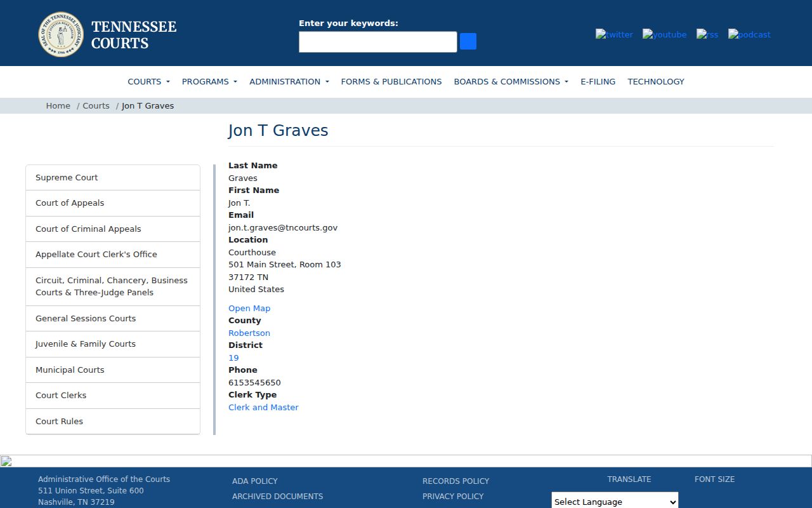Select Supreme Court in sidebar

click(x=113, y=177)
